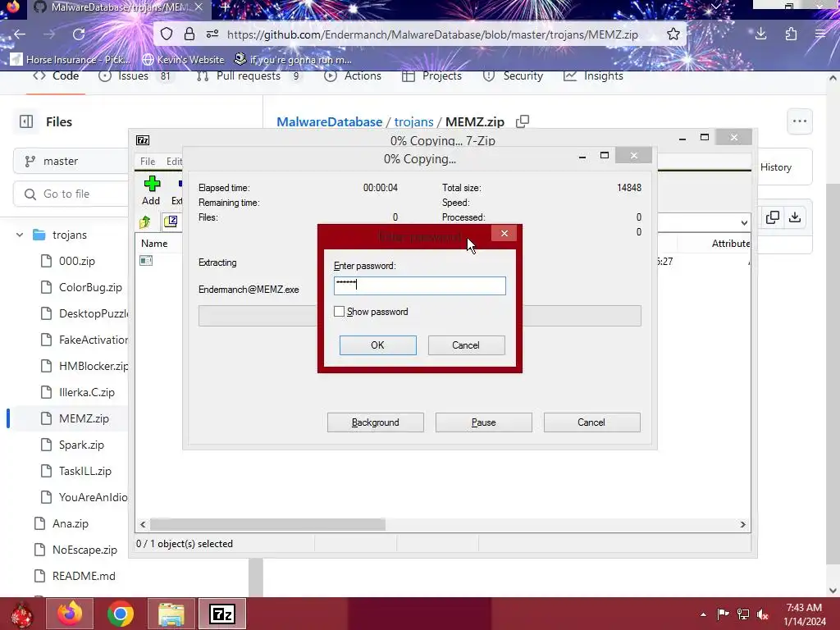Cancel the 0% Copying operation

[591, 422]
